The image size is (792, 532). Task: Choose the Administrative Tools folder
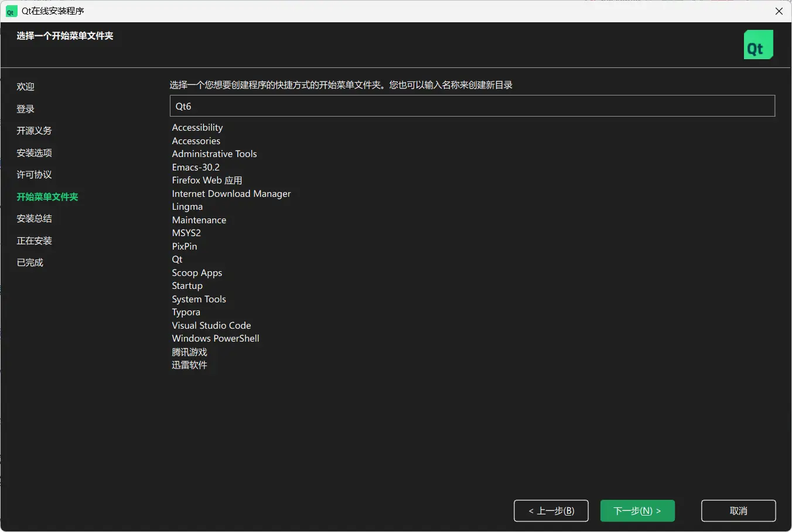point(214,154)
